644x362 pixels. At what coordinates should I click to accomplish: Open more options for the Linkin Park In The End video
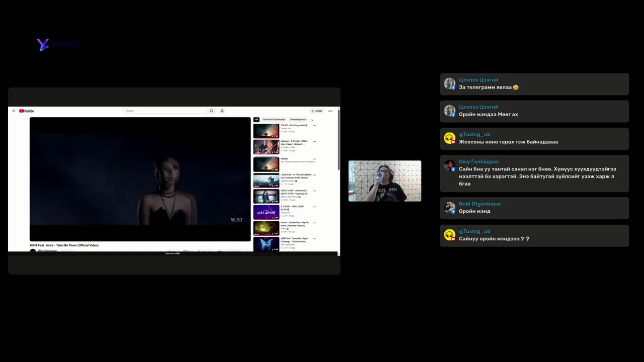pyautogui.click(x=314, y=175)
